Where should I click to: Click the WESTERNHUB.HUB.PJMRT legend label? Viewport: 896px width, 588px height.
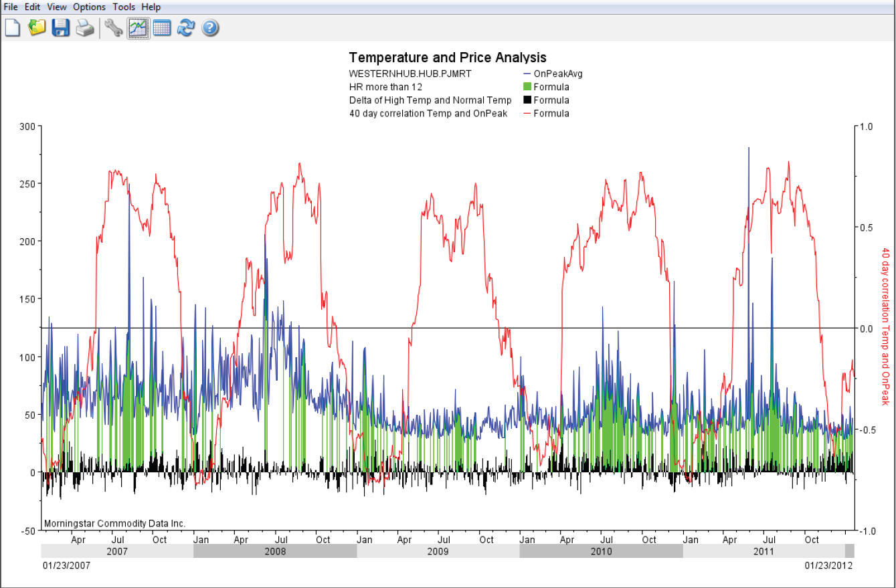coord(410,74)
